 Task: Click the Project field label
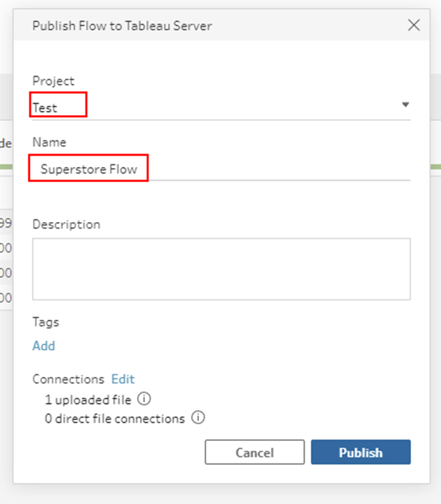pyautogui.click(x=53, y=80)
